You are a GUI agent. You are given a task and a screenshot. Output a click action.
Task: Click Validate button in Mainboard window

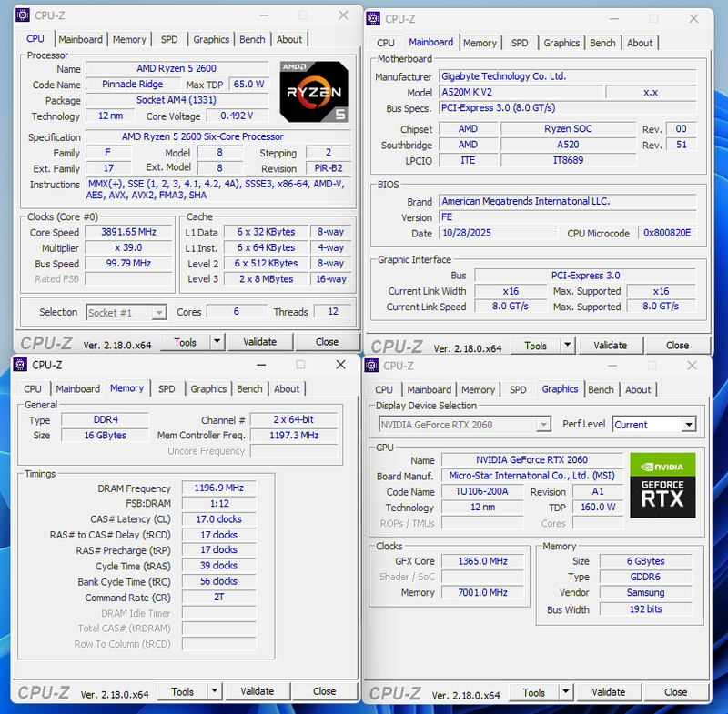611,345
